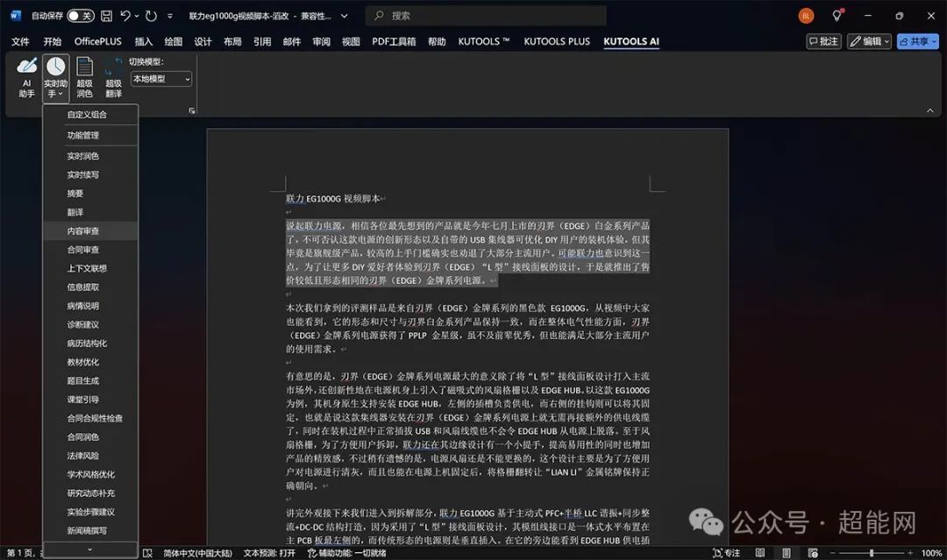The image size is (947, 560).
Task: Open the 编辑 mode dropdown
Action: [869, 41]
